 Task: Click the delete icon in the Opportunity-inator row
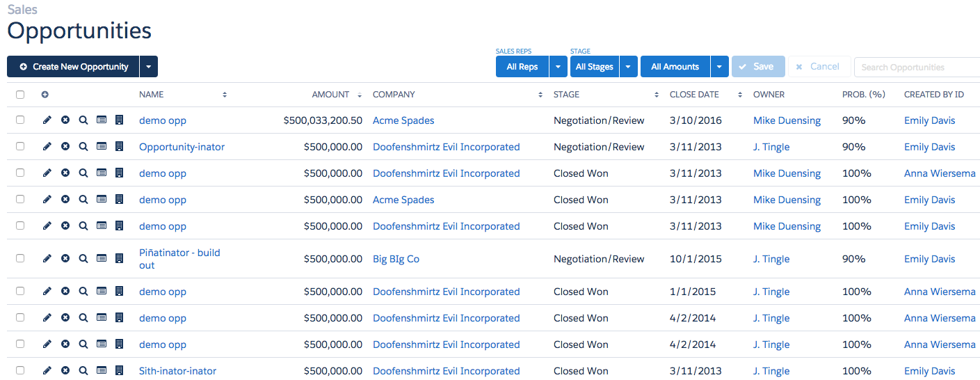(x=65, y=147)
